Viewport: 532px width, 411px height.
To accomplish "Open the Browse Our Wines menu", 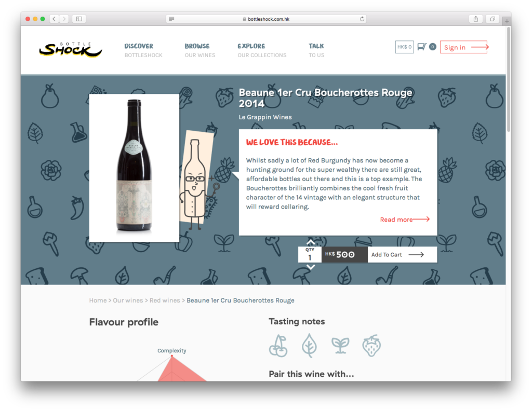I will 200,50.
